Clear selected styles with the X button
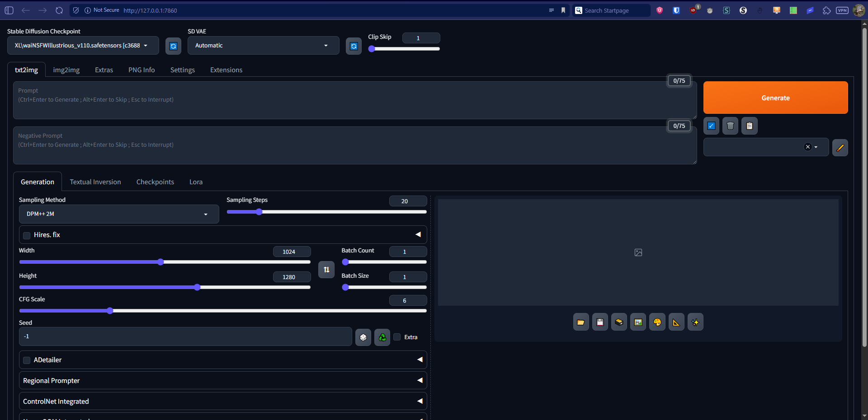868x420 pixels. point(808,147)
